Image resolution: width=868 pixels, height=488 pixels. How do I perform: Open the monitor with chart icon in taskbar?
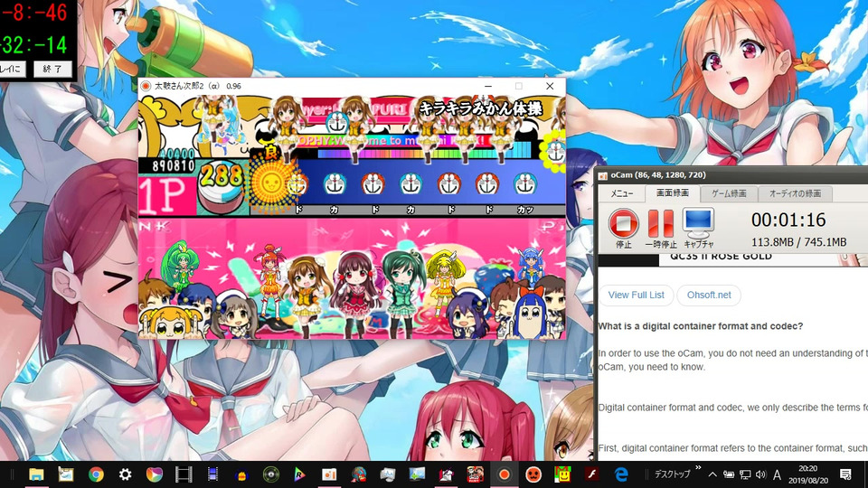[x=388, y=474]
